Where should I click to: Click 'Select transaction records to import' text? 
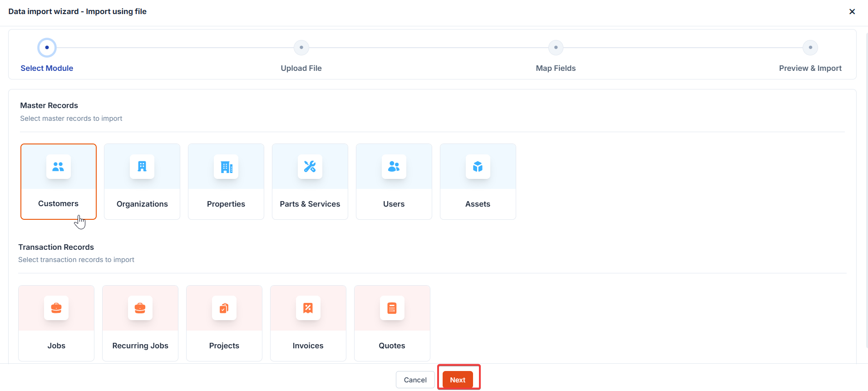click(76, 260)
